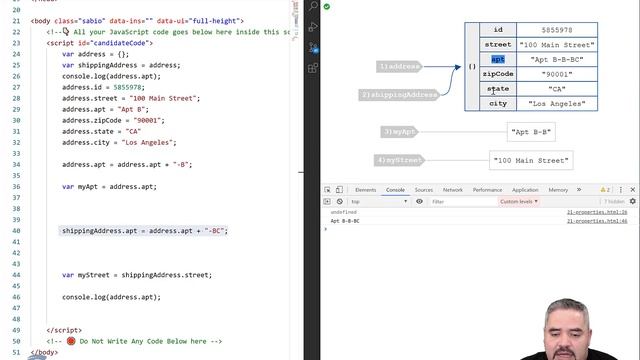The image size is (640, 360).
Task: Open the Application tab
Action: click(x=525, y=190)
